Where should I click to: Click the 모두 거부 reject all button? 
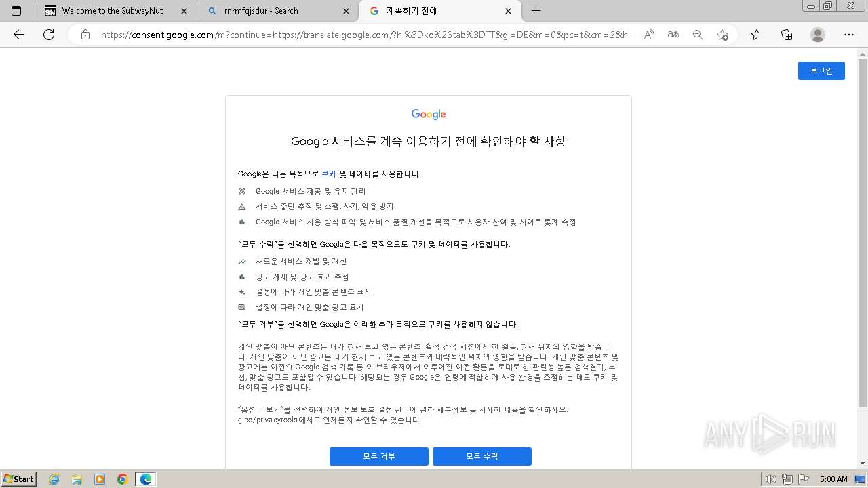coord(379,456)
